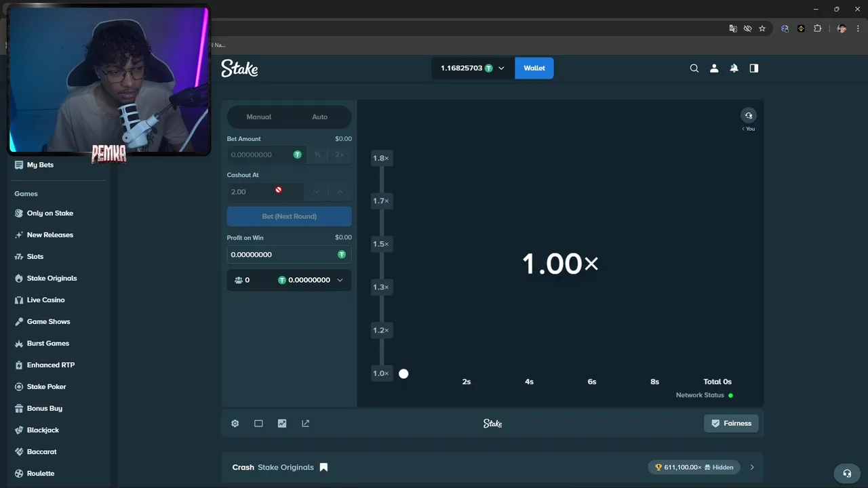This screenshot has height=488, width=868.
Task: Click the eye-slash icon in address bar
Action: [x=747, y=28]
